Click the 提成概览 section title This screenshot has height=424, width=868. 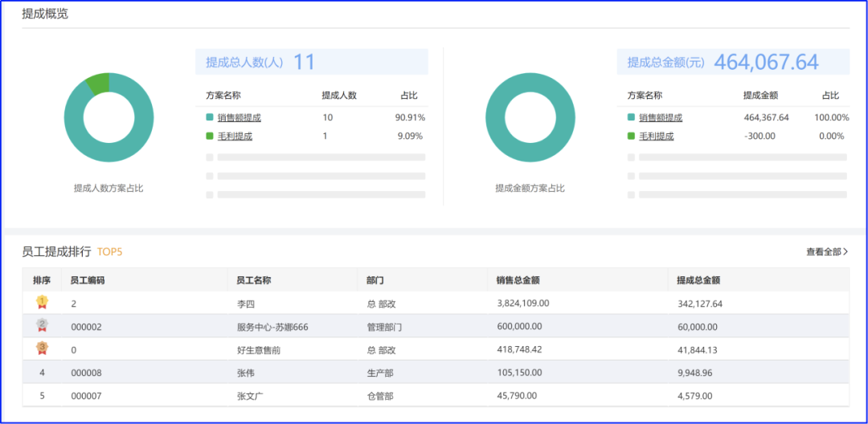click(45, 14)
